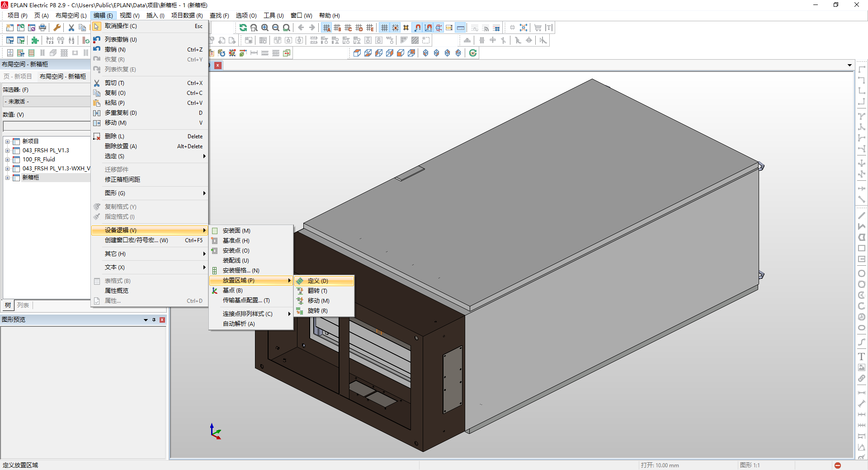Toggle the object snap magnet icon
The width and height of the screenshot is (868, 470).
point(418,28)
